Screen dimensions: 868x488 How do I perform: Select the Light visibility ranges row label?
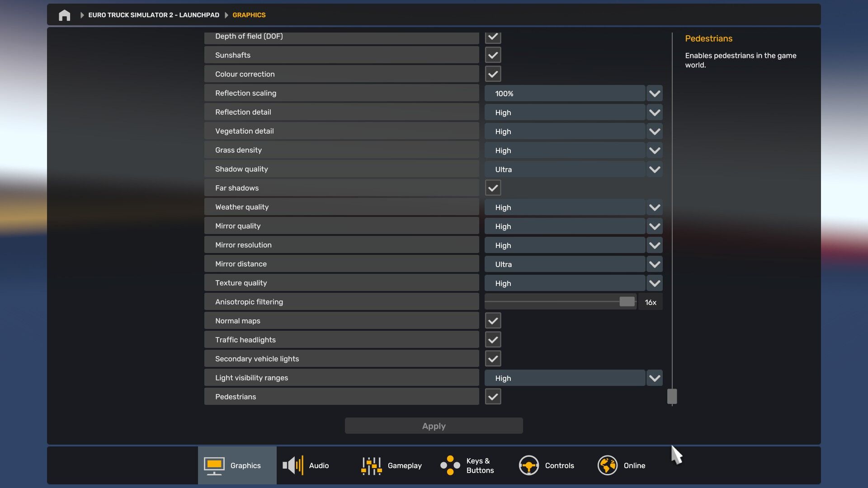coord(341,378)
